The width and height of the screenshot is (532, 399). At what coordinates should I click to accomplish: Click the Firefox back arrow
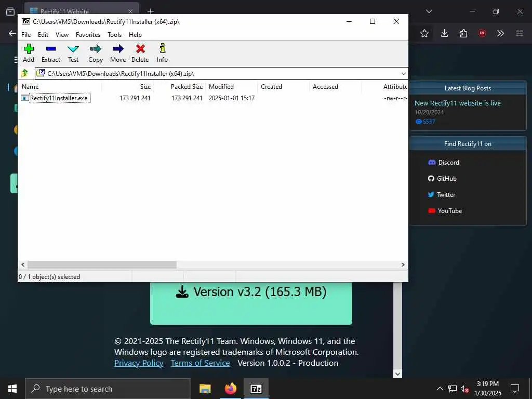tap(12, 33)
